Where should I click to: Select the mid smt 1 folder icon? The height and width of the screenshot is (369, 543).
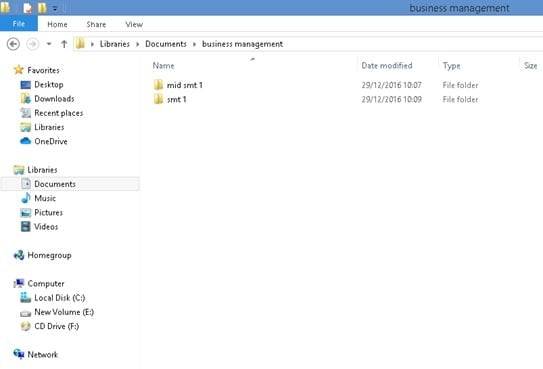(159, 85)
